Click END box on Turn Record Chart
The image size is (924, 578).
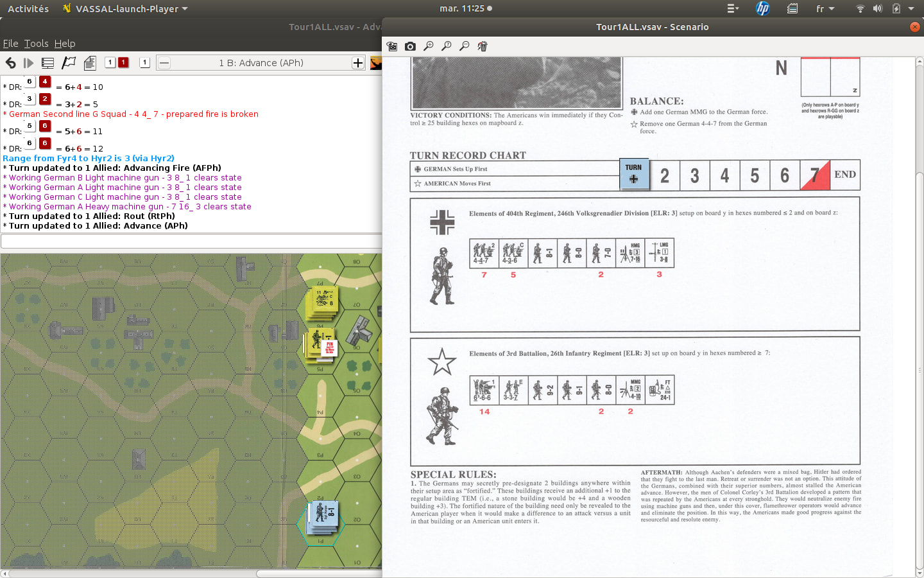pyautogui.click(x=845, y=175)
